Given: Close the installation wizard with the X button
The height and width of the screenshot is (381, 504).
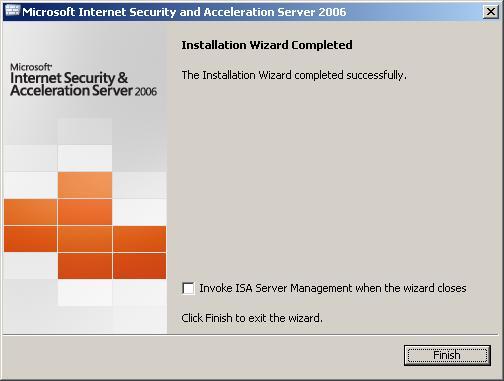Looking at the screenshot, I should coord(491,12).
